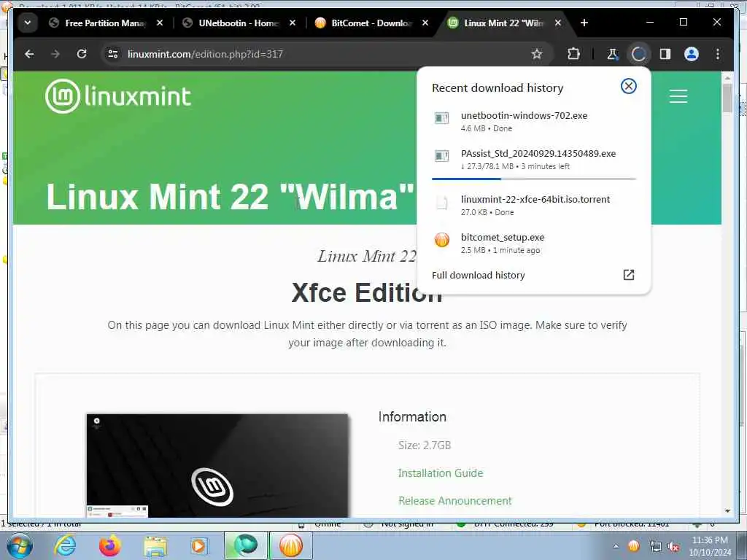The height and width of the screenshot is (560, 747).
Task: Open Windows Media Player from taskbar
Action: pos(198,545)
